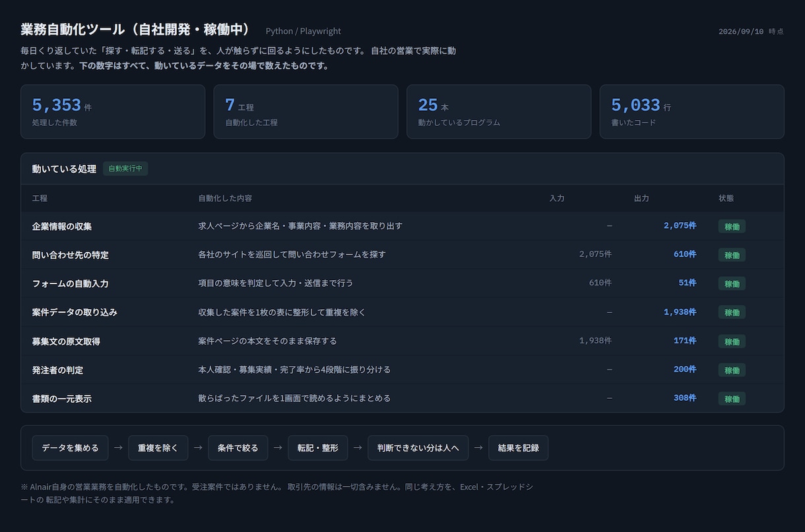Click the 重複を除く step button
Image resolution: width=805 pixels, height=532 pixels.
point(158,448)
